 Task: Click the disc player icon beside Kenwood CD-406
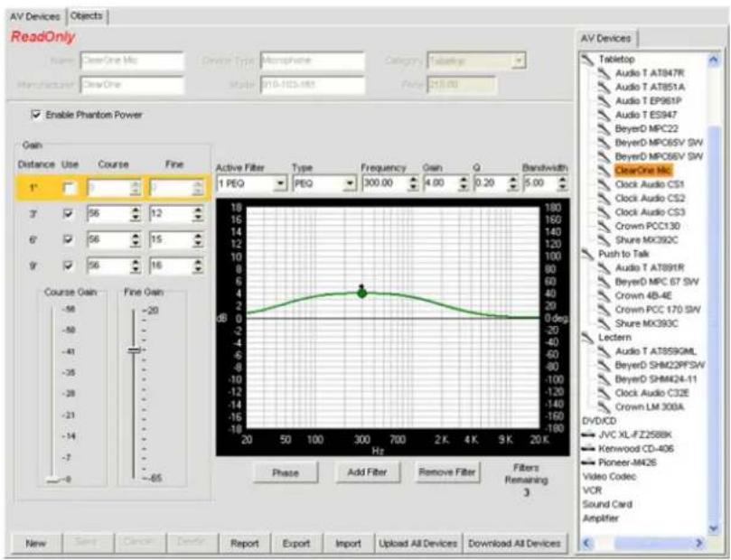[588, 449]
